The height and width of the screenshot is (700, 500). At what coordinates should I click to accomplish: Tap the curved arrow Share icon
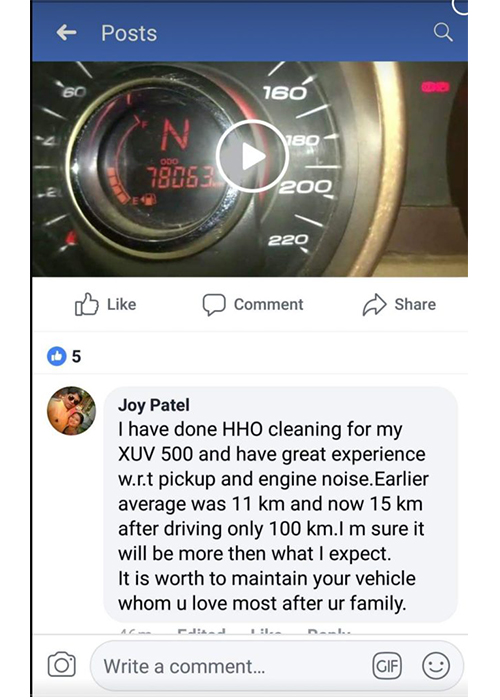[x=374, y=305]
